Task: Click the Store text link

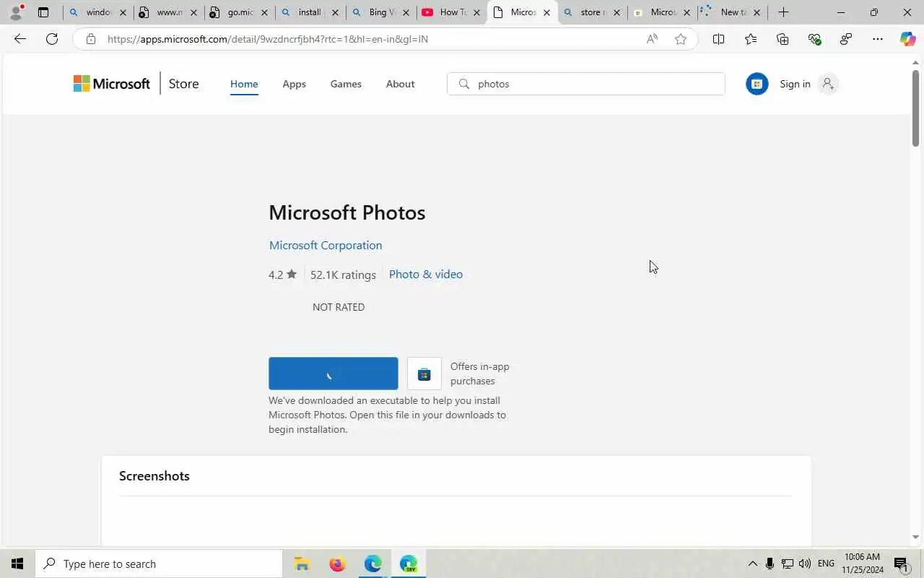Action: (183, 84)
